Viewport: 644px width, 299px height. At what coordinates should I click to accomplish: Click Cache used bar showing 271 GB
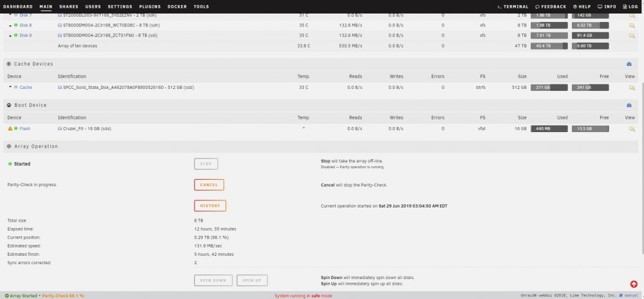tap(549, 88)
